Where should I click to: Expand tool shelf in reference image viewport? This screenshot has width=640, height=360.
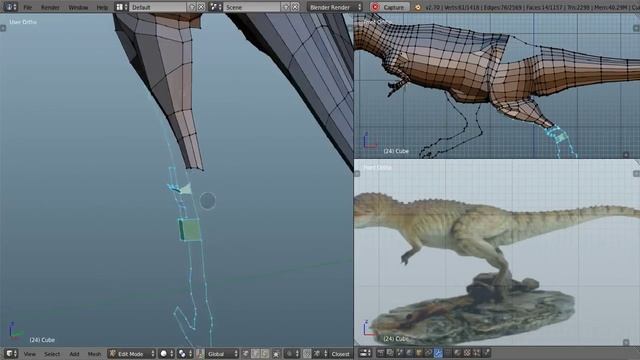pyautogui.click(x=357, y=174)
